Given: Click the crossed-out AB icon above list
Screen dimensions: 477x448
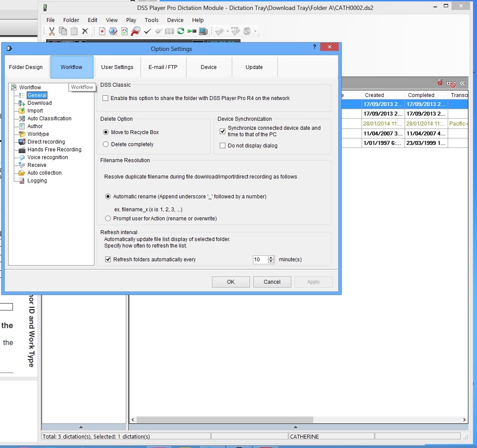Looking at the screenshot, I should (451, 84).
